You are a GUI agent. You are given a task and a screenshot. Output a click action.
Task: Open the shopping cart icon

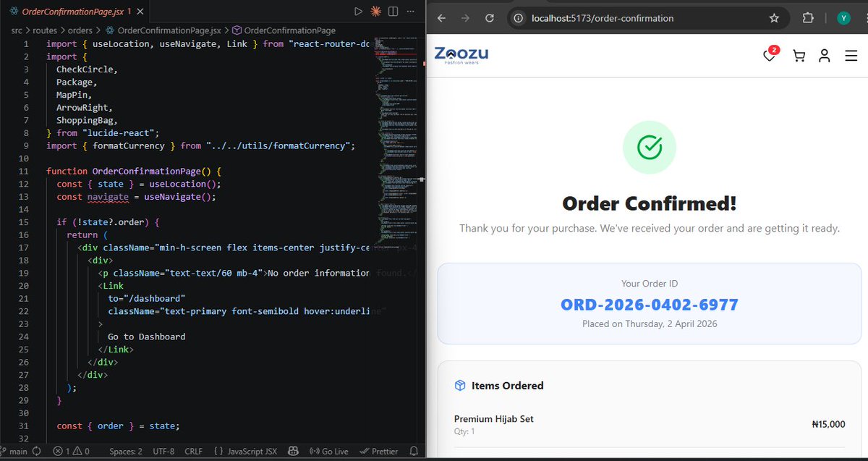[799, 56]
